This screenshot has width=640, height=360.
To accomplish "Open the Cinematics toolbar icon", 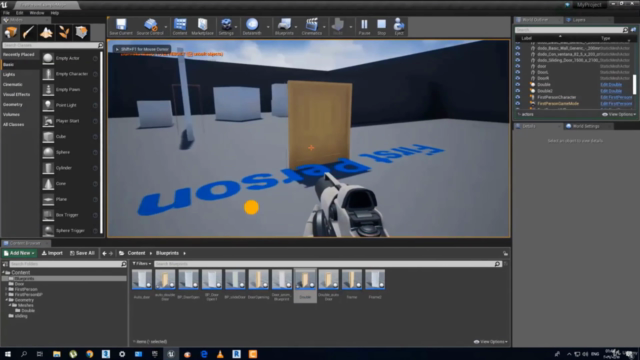I will coord(312,27).
